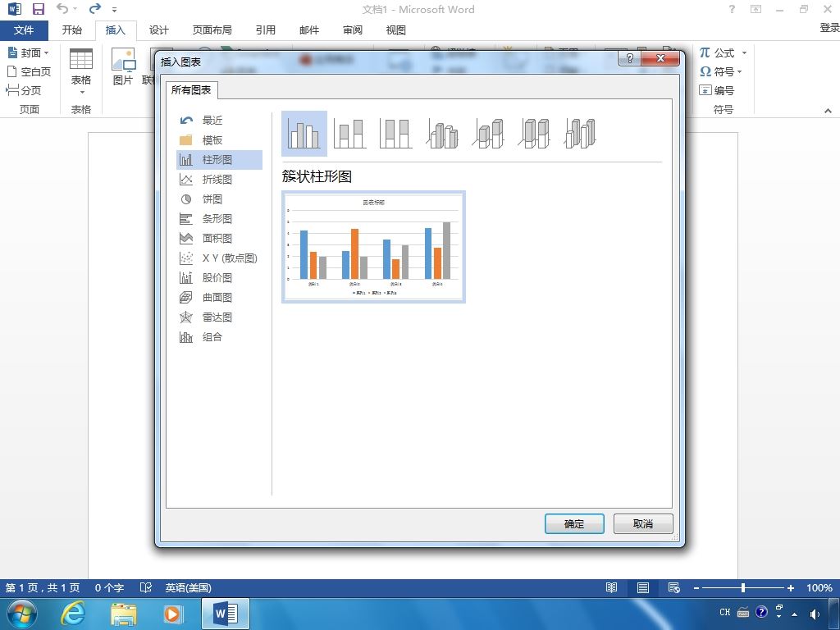This screenshot has width=840, height=630.
Task: Choose 曲面图 chart category
Action: pos(219,297)
